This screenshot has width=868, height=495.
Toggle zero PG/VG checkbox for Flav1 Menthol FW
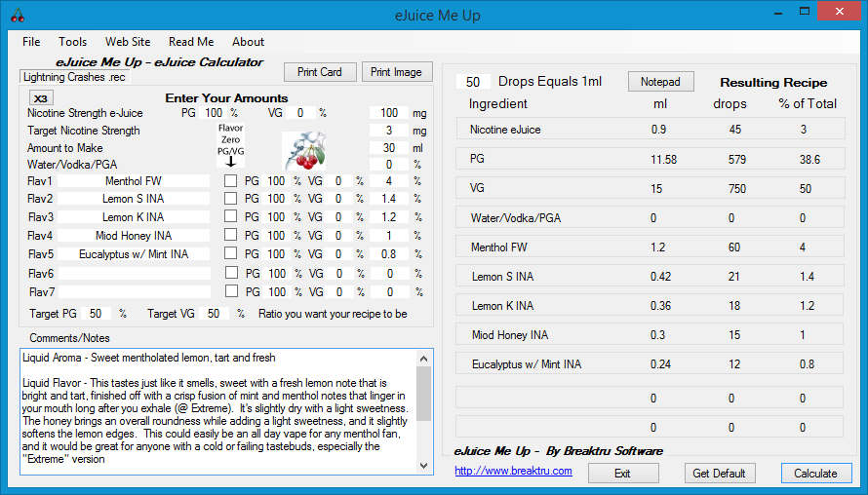[231, 181]
